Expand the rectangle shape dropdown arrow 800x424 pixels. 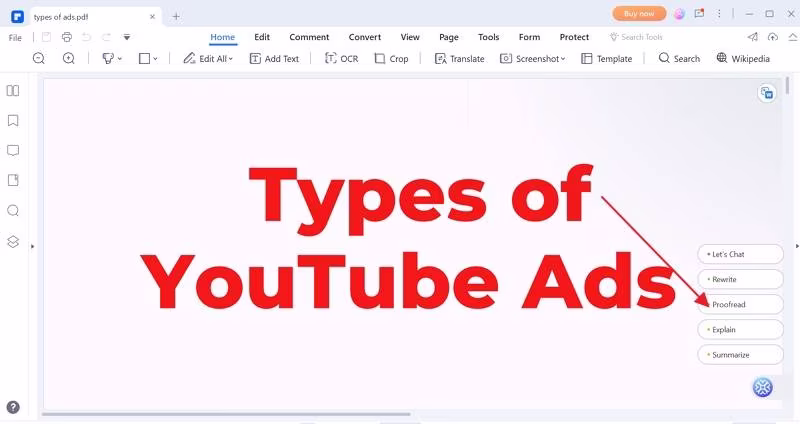pos(156,59)
